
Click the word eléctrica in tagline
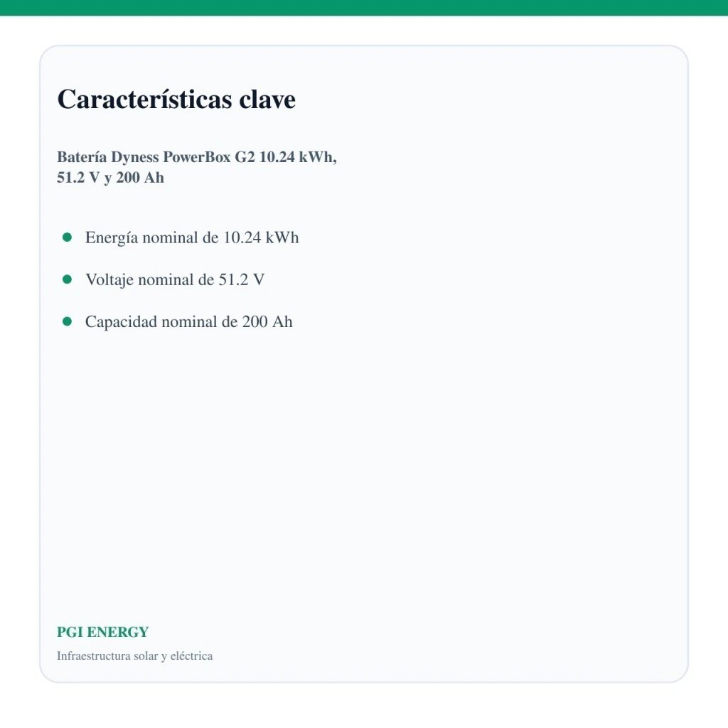pyautogui.click(x=191, y=655)
